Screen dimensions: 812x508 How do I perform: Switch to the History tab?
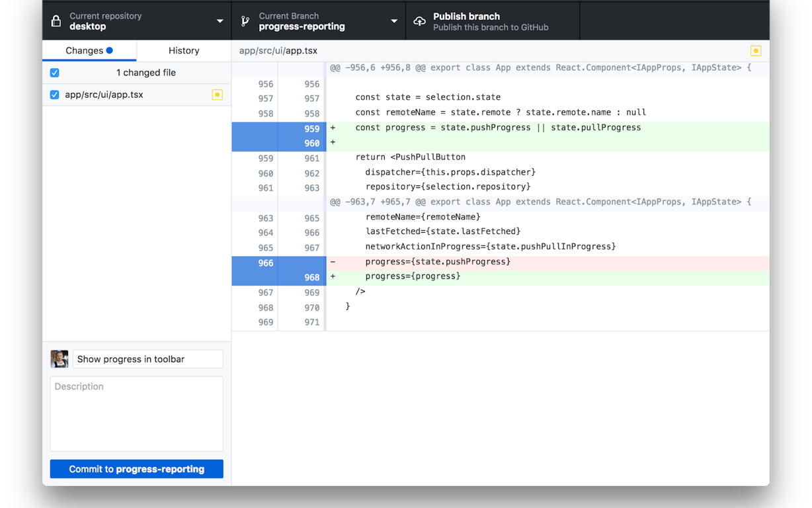coord(183,50)
